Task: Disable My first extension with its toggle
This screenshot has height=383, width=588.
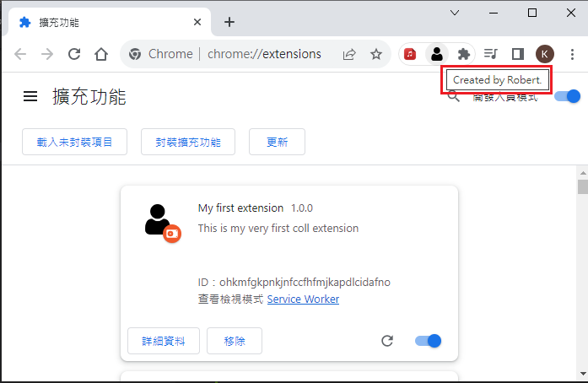Action: (429, 341)
